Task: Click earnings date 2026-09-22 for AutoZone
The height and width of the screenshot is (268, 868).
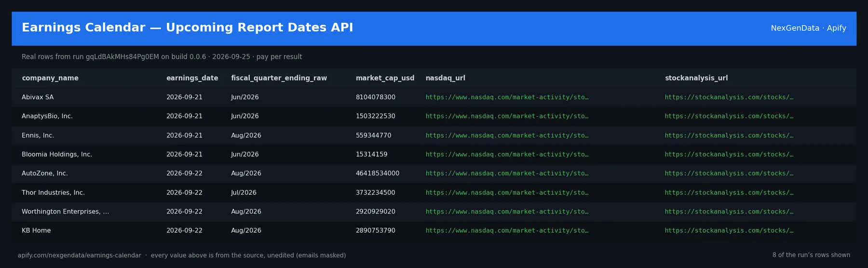Action: tap(184, 174)
